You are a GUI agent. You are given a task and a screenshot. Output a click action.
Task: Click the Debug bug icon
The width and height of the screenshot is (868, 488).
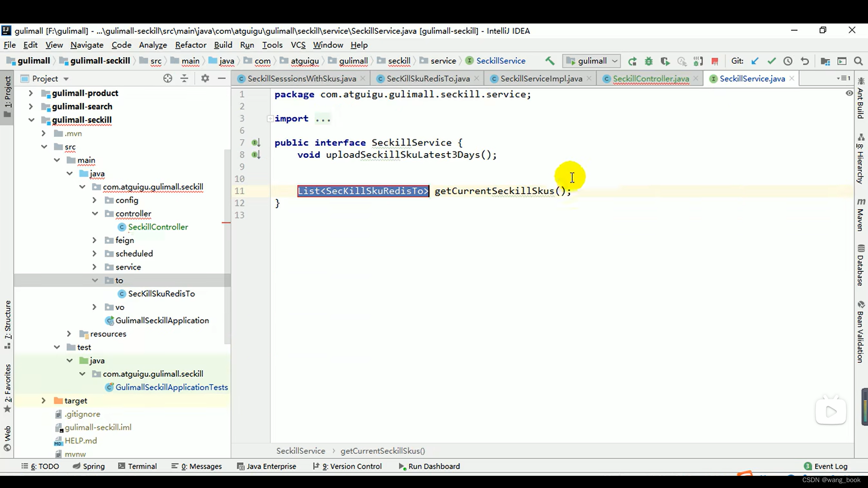click(649, 61)
